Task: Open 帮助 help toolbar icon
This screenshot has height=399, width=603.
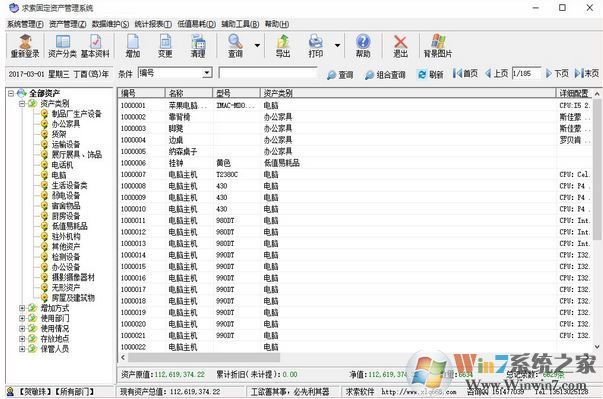Action: [363, 46]
